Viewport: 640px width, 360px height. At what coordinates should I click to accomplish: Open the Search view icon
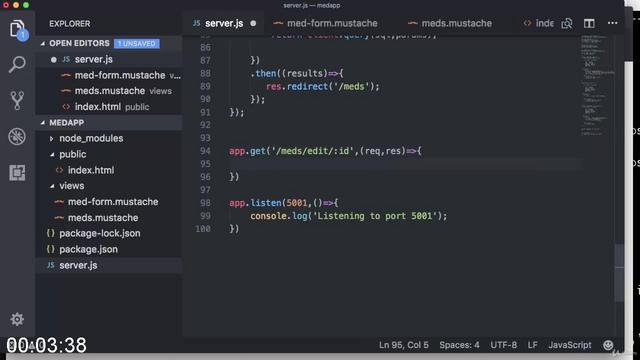tap(17, 64)
